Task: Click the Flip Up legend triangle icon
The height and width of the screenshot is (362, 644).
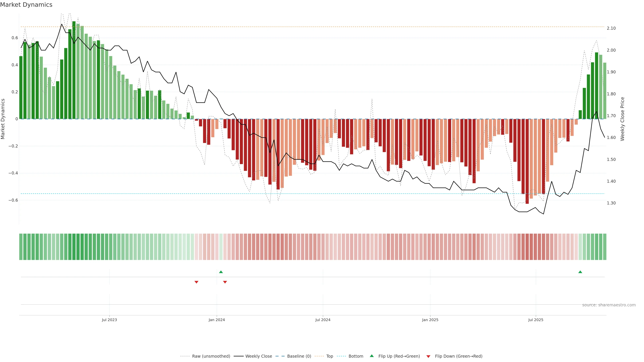Action: point(371,356)
